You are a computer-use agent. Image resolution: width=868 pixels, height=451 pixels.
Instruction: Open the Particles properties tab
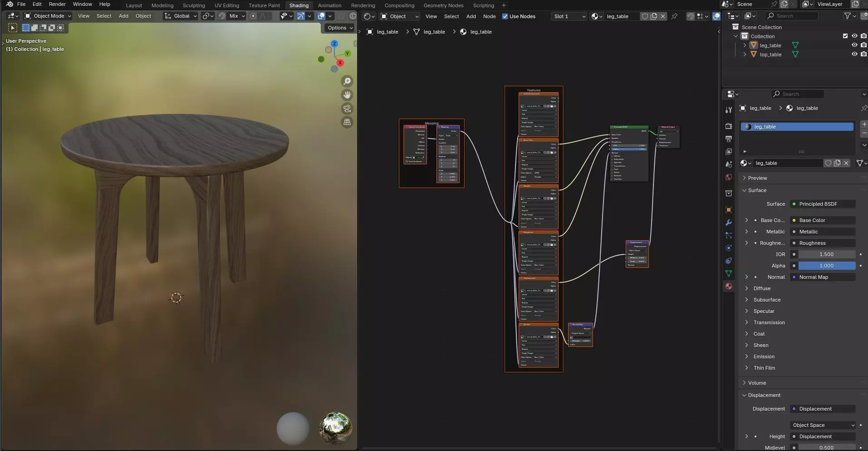point(729,235)
